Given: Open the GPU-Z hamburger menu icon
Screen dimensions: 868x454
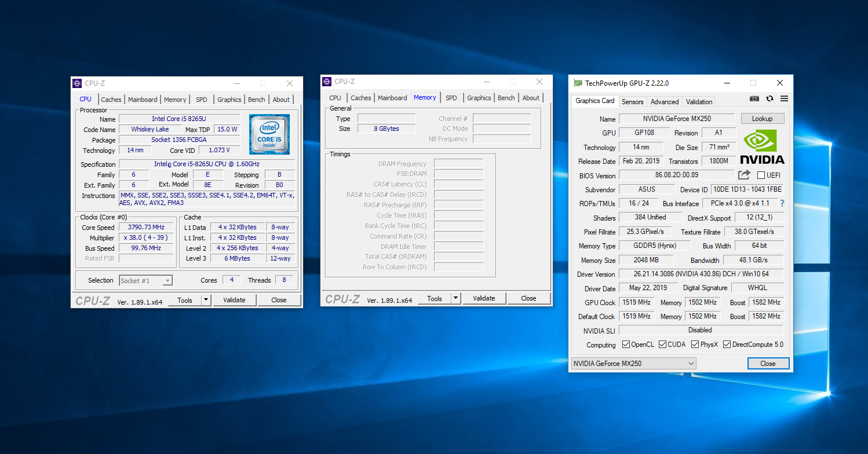Looking at the screenshot, I should (x=784, y=99).
